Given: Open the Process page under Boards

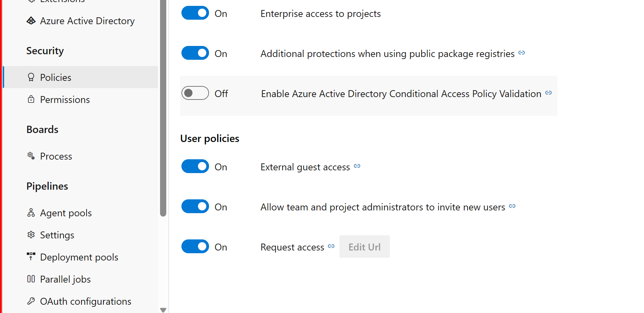Looking at the screenshot, I should coord(56,156).
